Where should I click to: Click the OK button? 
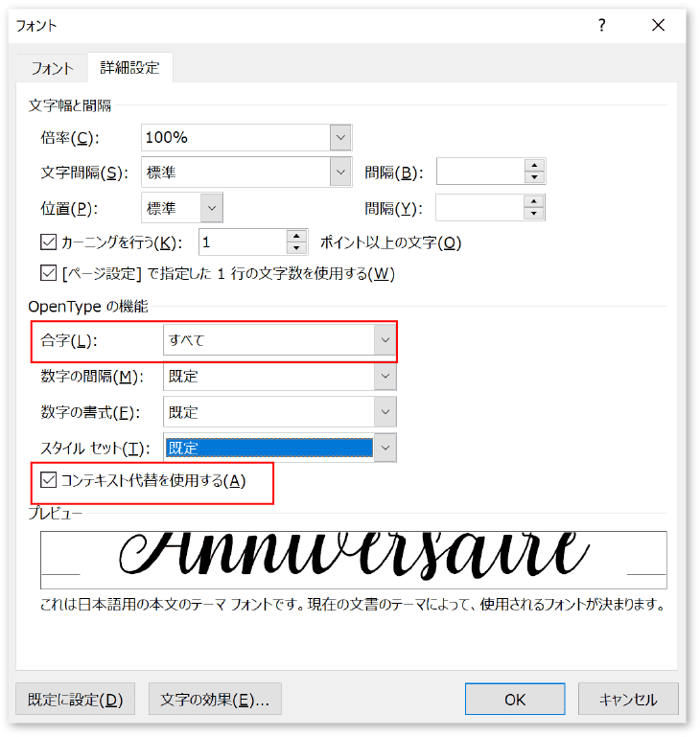click(x=515, y=699)
